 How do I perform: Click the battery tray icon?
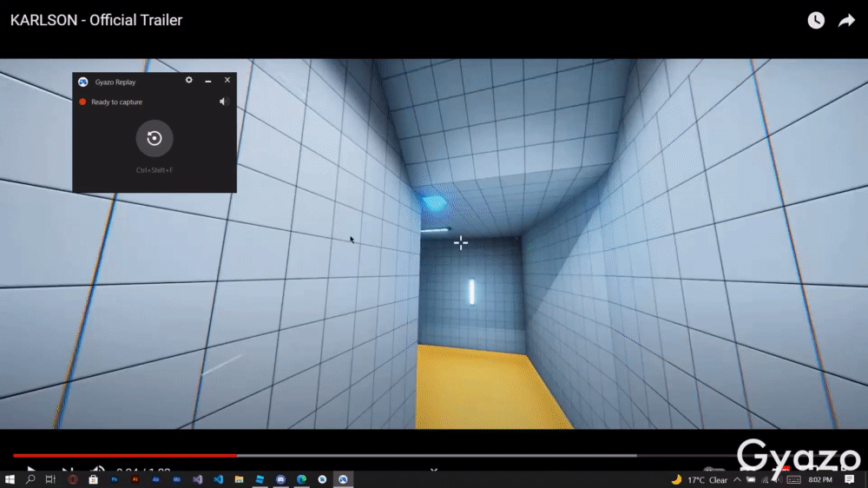[751, 479]
